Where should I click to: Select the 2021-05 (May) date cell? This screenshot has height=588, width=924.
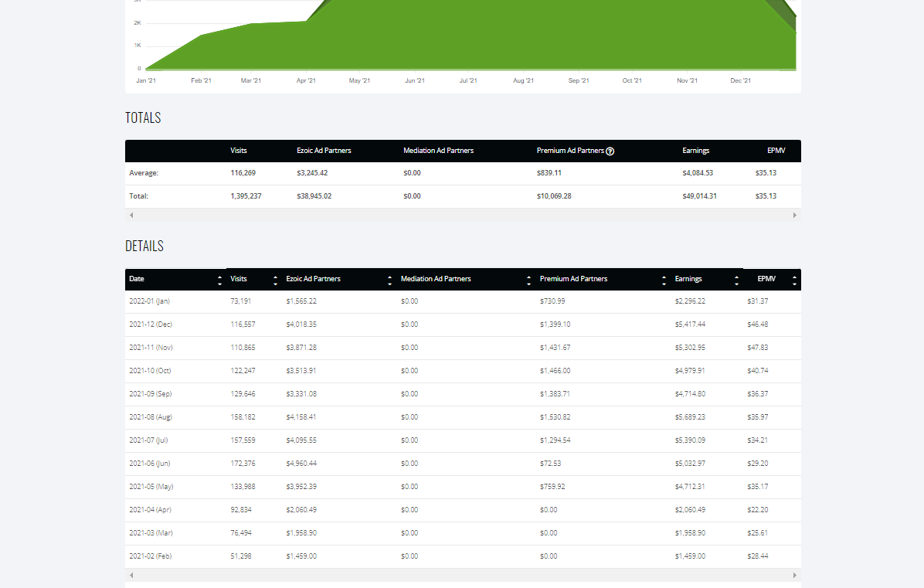(151, 487)
